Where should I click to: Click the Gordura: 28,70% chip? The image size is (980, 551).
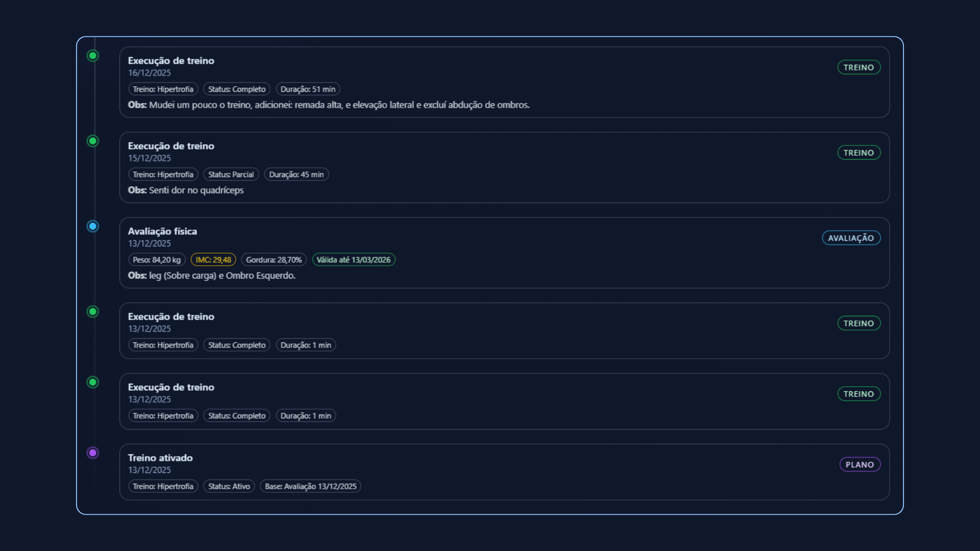pos(274,260)
